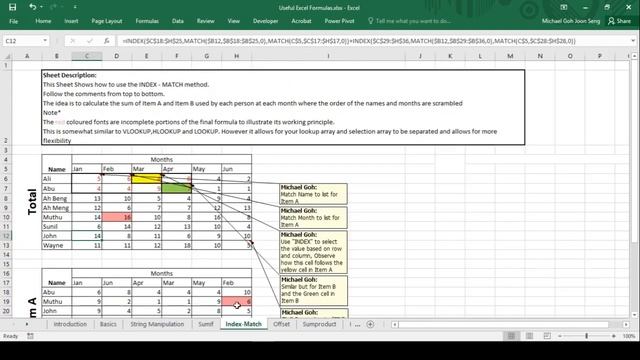Open the Data ribbon tab
Screen dimensions: 640x360
(178, 21)
